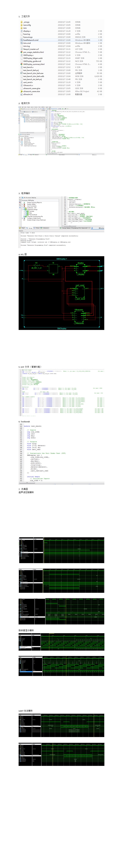
Task: Select the isim.log file name
Action: point(26,46)
